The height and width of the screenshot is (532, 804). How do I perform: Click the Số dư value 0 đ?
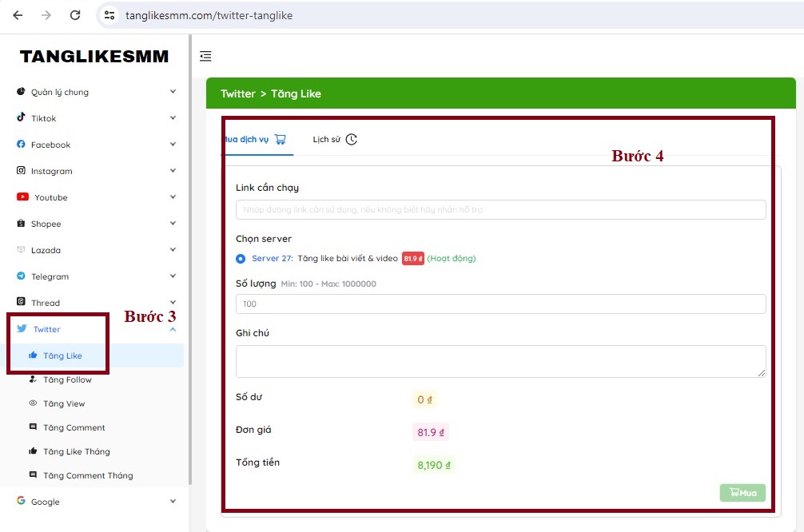point(424,399)
